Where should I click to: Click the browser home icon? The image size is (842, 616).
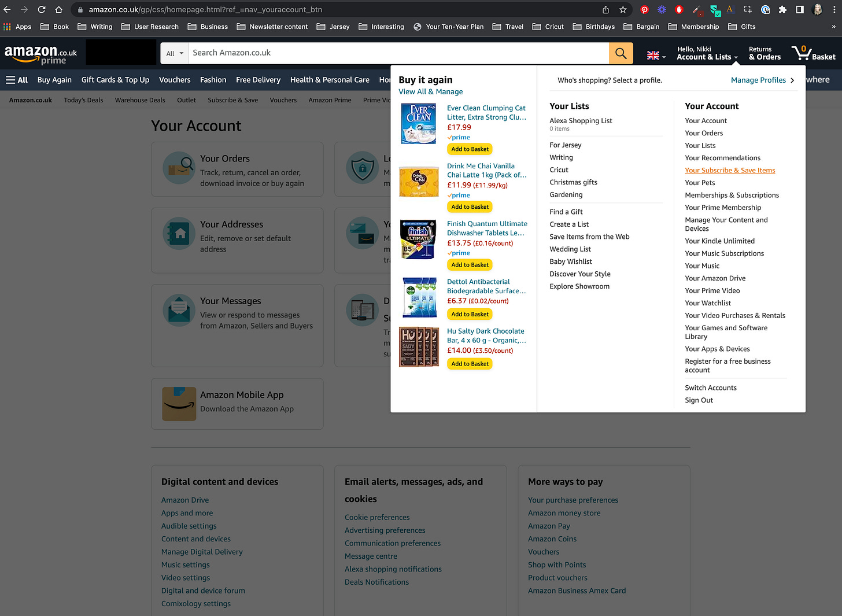59,9
